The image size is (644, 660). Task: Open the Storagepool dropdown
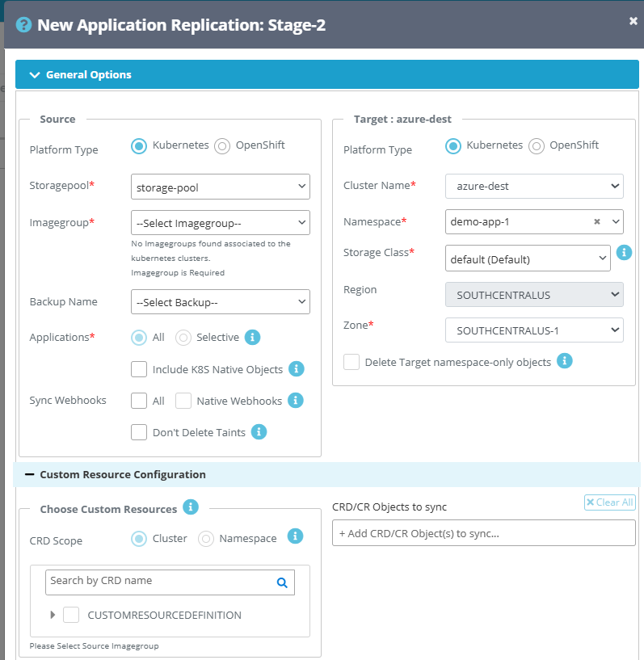(x=221, y=187)
